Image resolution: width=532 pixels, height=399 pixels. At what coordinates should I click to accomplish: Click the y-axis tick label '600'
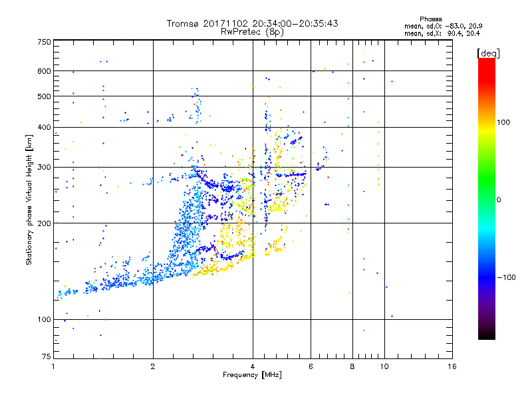click(x=44, y=71)
